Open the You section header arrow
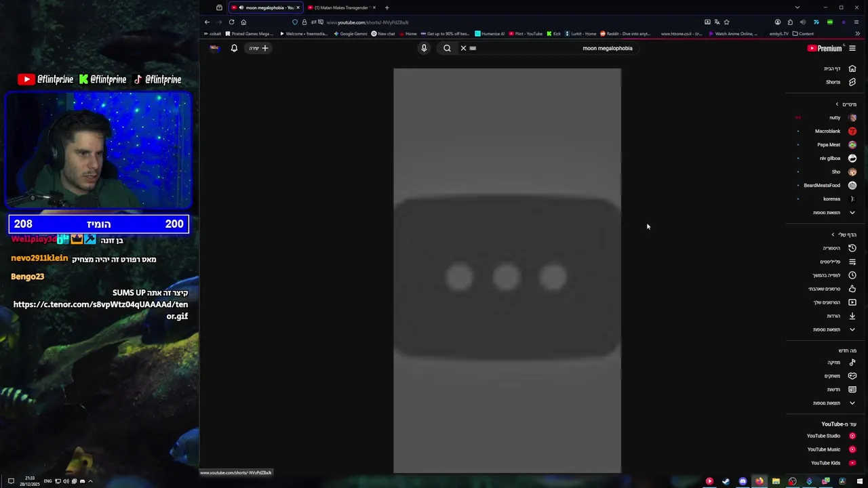Image resolution: width=868 pixels, height=488 pixels. pyautogui.click(x=833, y=235)
